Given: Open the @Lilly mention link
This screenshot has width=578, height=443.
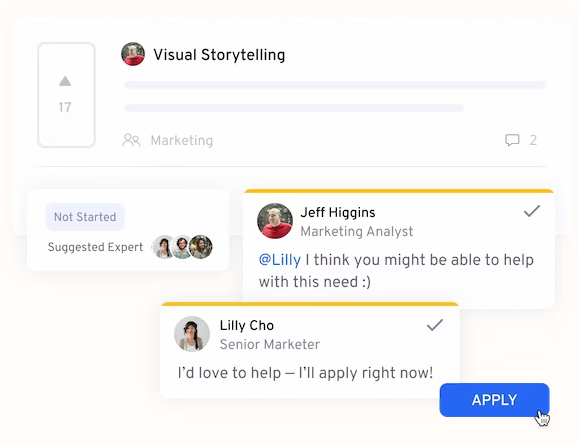Looking at the screenshot, I should click(280, 260).
